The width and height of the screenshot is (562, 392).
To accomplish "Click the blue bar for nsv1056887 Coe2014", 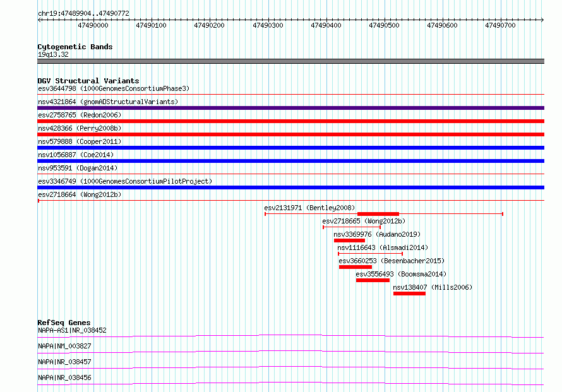I will (x=290, y=161).
